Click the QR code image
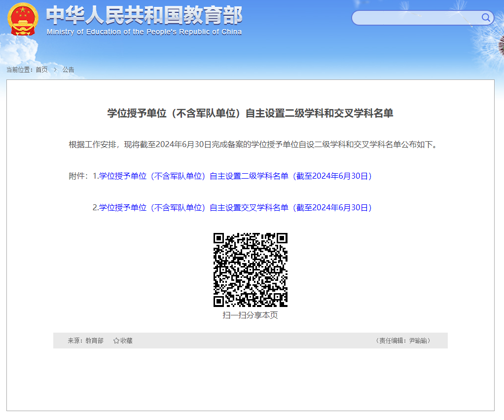 (250, 269)
